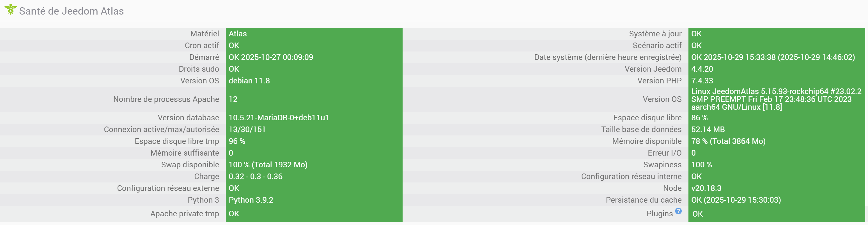Select the Mémoire disponible 78 % value
The height and width of the screenshot is (225, 868).
[x=728, y=141]
